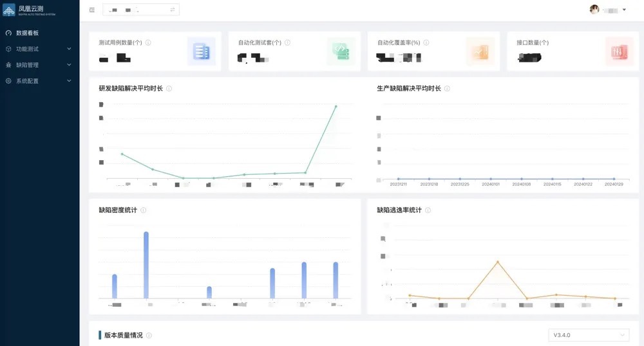Viewport: 644px width, 346px height.
Task: Expand the 功能测试 chevron
Action: click(69, 49)
